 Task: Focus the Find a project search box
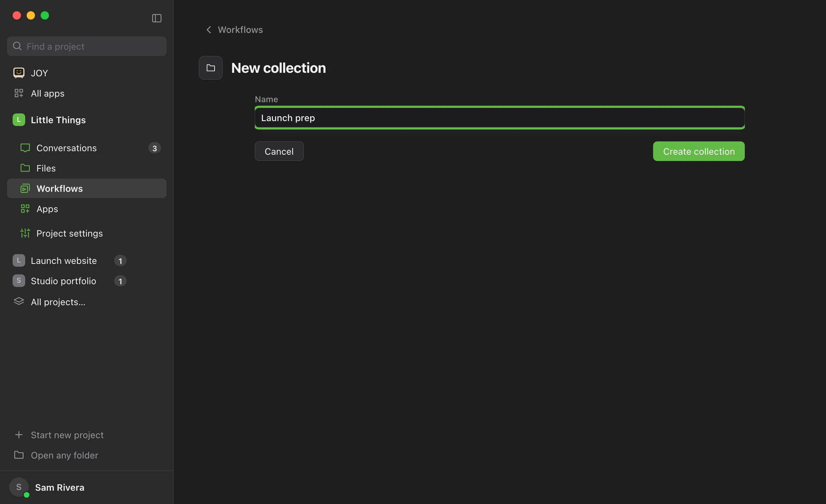tap(87, 46)
